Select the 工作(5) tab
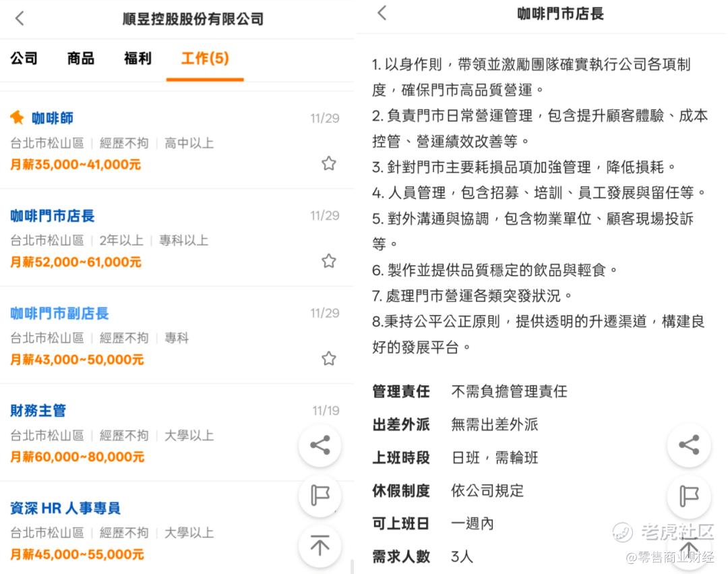The width and height of the screenshot is (728, 574). coord(205,59)
